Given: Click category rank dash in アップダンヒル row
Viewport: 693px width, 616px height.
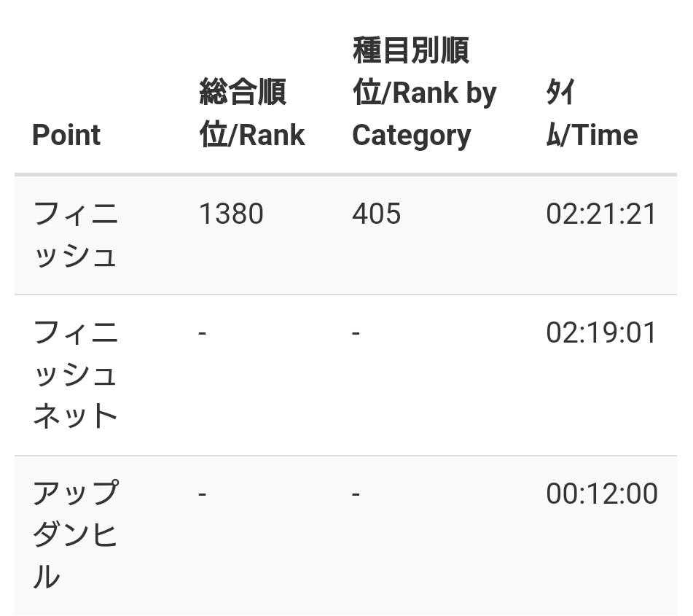Looking at the screenshot, I should [x=356, y=494].
